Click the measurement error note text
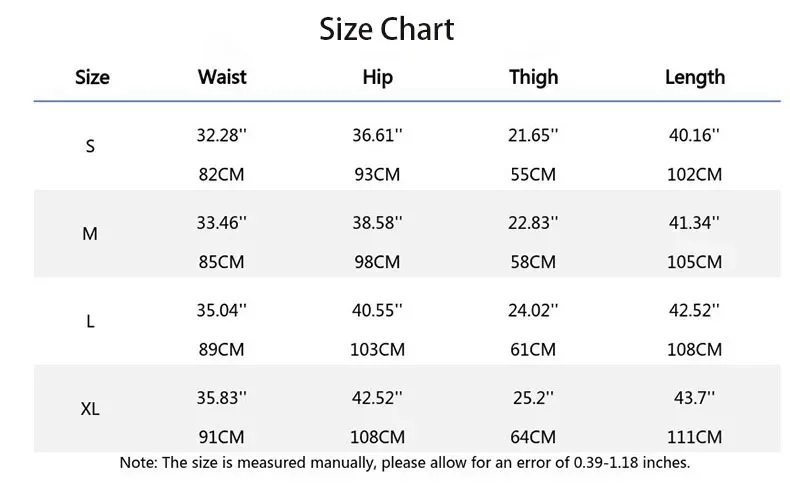 (405, 462)
